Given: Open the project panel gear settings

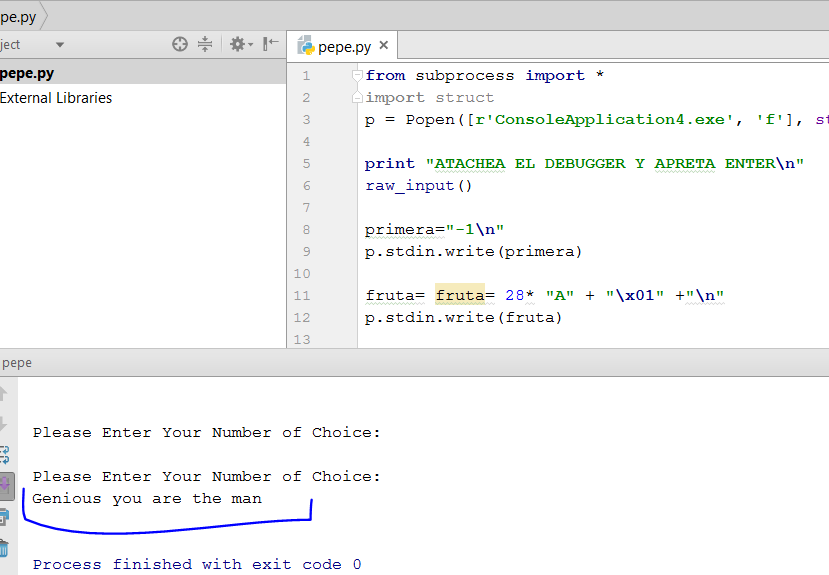Looking at the screenshot, I should pos(239,44).
